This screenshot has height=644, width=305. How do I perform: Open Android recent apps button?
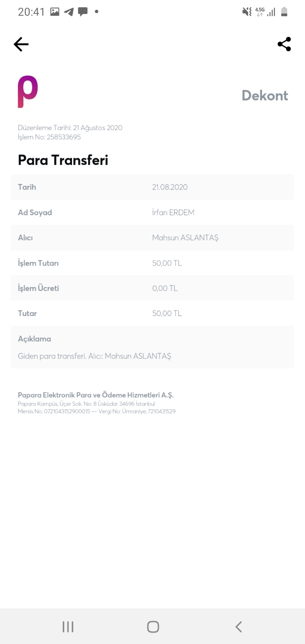(68, 627)
